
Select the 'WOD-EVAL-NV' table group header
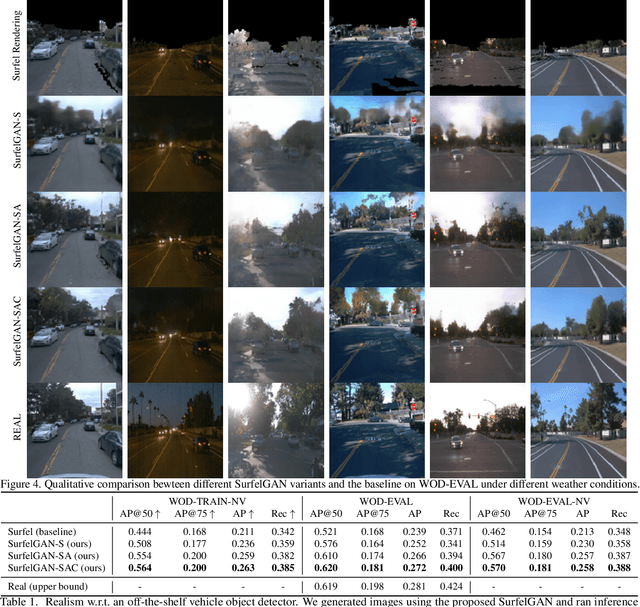pyautogui.click(x=554, y=501)
